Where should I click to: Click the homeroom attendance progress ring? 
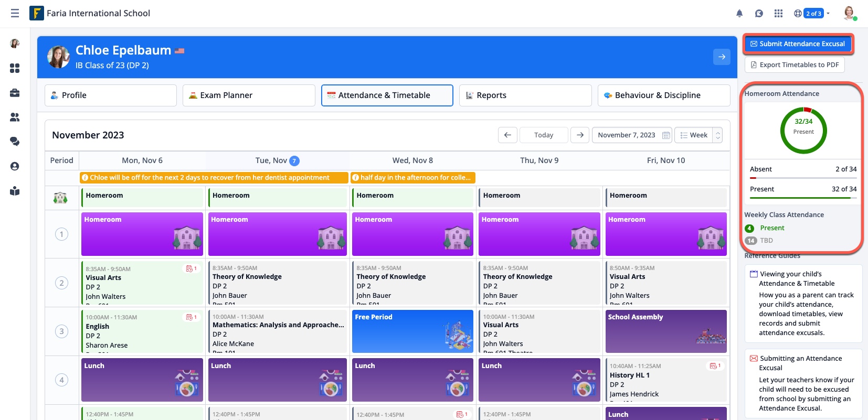(x=803, y=131)
